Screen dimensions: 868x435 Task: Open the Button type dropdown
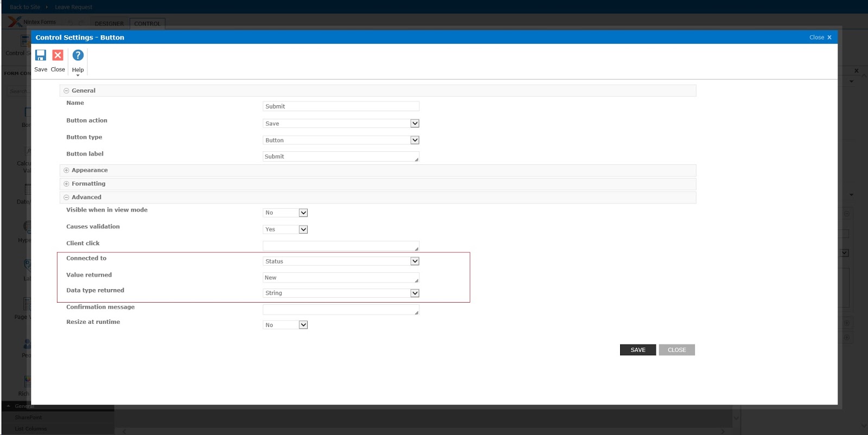[341, 140]
